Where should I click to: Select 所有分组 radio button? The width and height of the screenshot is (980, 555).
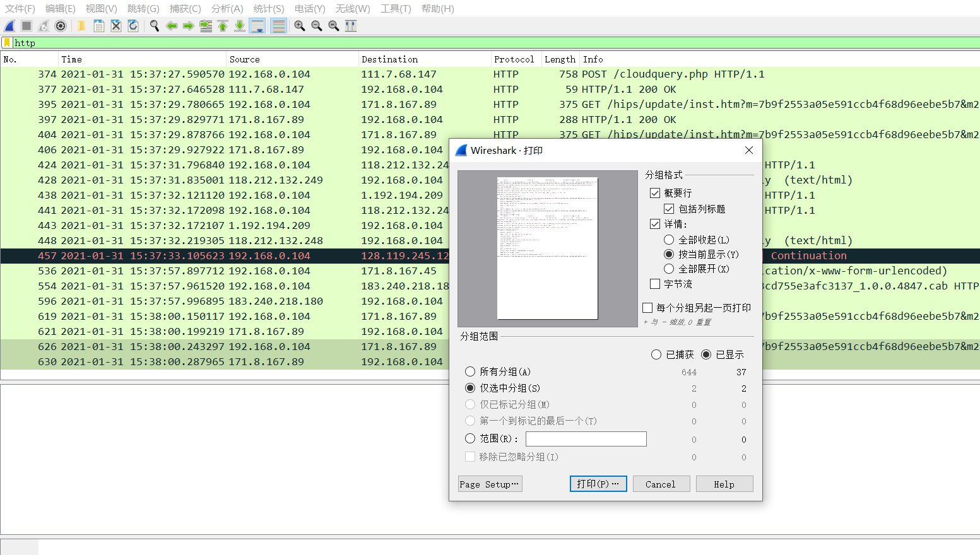(x=470, y=371)
